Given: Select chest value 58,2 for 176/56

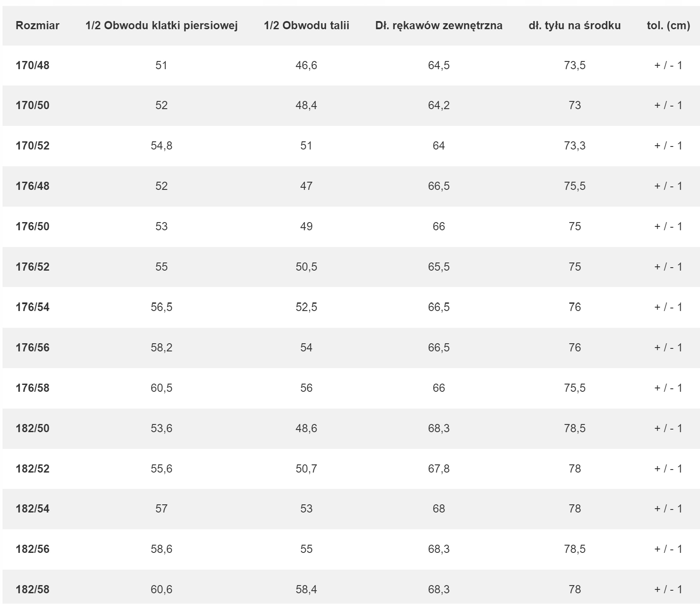Looking at the screenshot, I should pyautogui.click(x=161, y=348).
